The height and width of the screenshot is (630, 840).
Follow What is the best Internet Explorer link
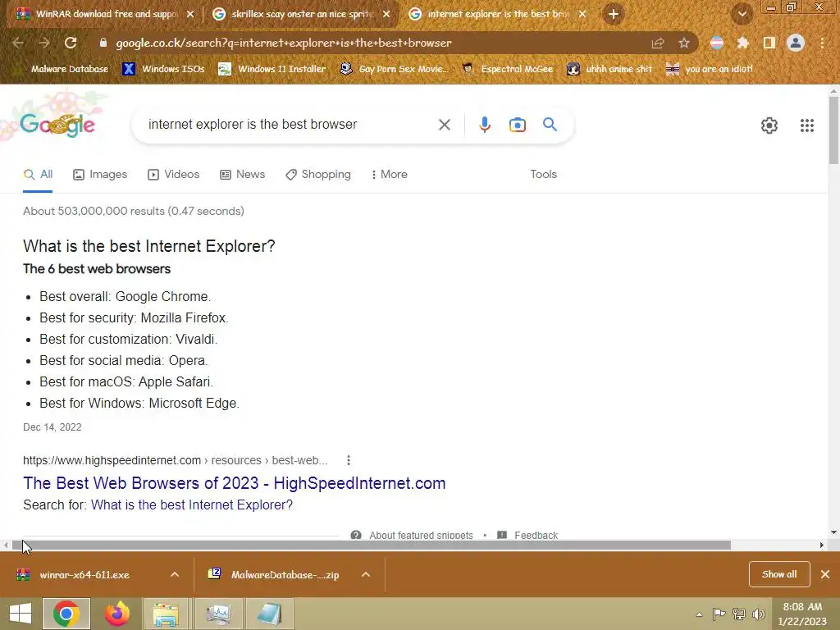click(x=192, y=504)
